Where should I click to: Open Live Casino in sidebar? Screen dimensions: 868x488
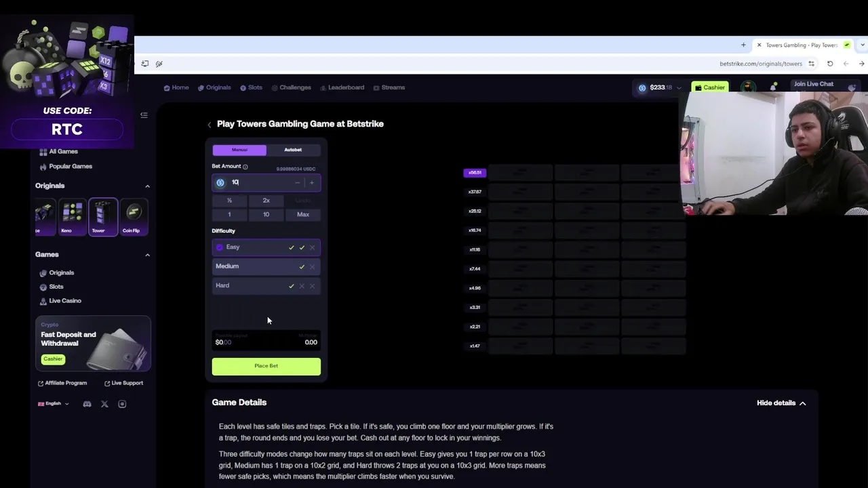click(x=60, y=301)
